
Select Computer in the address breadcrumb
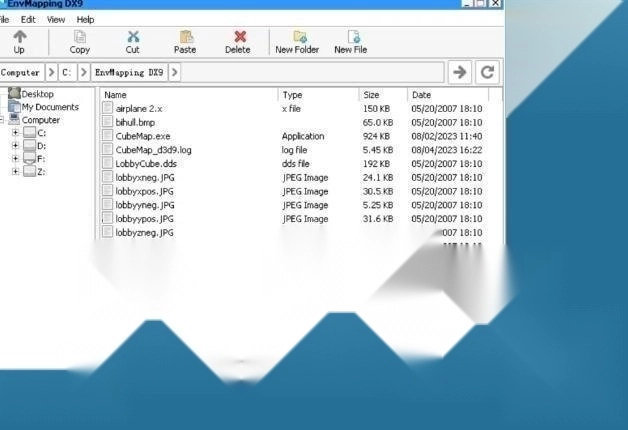[x=21, y=72]
